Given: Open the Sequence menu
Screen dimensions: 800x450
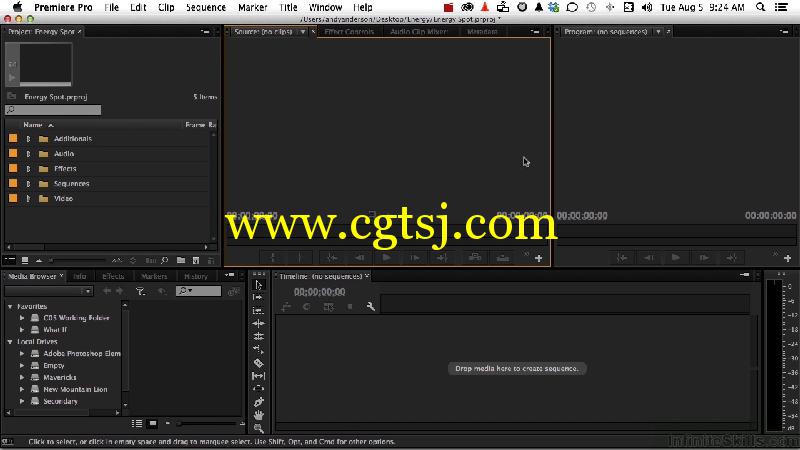Looking at the screenshot, I should click(206, 7).
